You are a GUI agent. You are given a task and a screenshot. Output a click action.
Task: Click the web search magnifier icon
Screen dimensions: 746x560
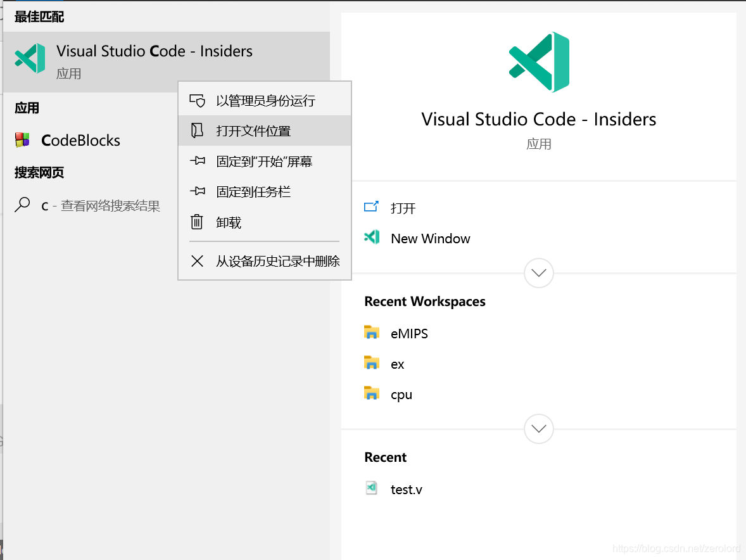coord(23,205)
